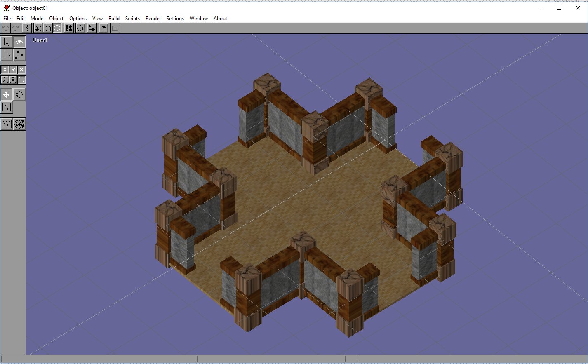Toggle the Y axis constraint
The width and height of the screenshot is (588, 364).
[x=13, y=70]
